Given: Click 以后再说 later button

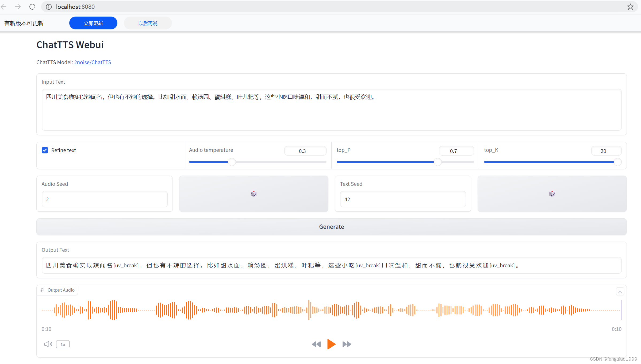Looking at the screenshot, I should point(148,23).
